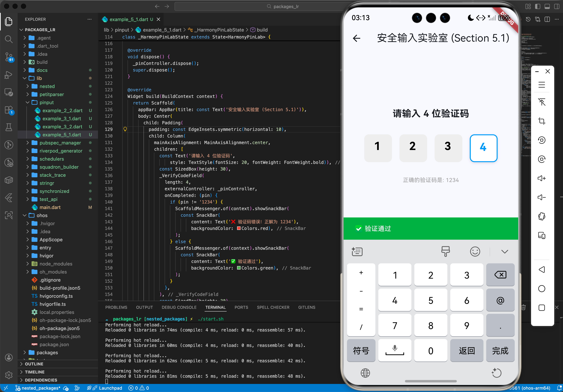Open example_3_2.dart in explorer
This screenshot has width=563, height=392.
coord(62,127)
